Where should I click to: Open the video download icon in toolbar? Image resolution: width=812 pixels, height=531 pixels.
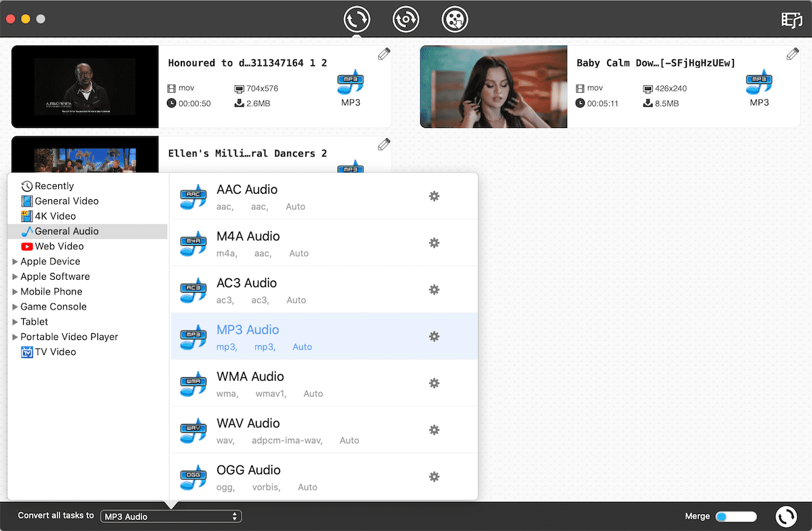tap(455, 19)
